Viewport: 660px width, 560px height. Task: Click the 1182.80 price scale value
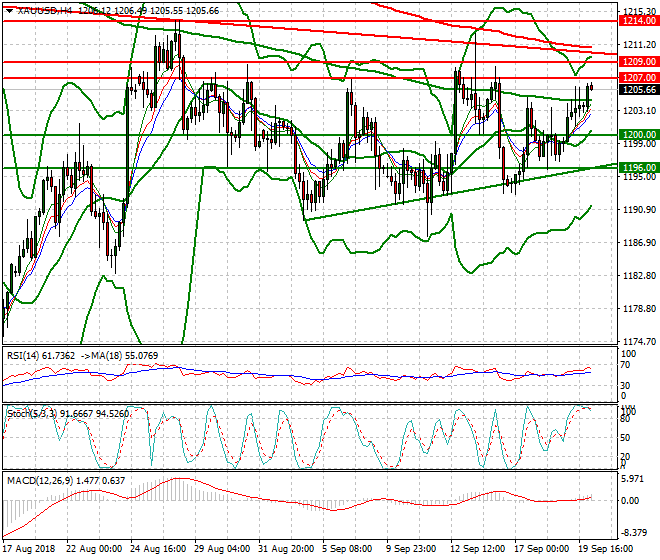[x=639, y=276]
